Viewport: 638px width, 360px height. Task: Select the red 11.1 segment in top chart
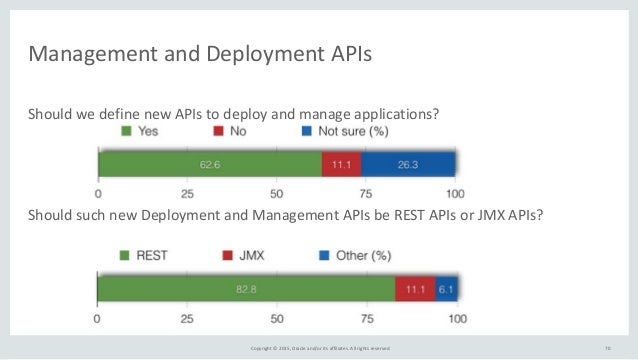pyautogui.click(x=341, y=165)
